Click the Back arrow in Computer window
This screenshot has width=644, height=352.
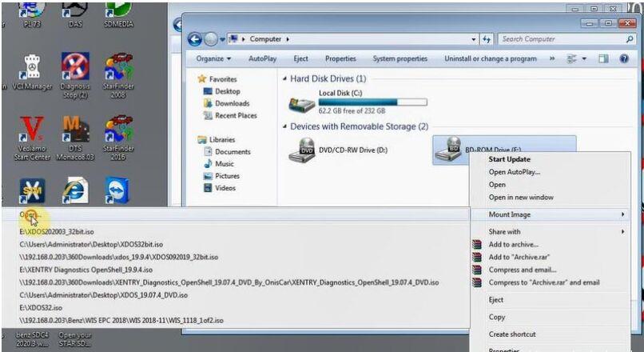tap(195, 39)
